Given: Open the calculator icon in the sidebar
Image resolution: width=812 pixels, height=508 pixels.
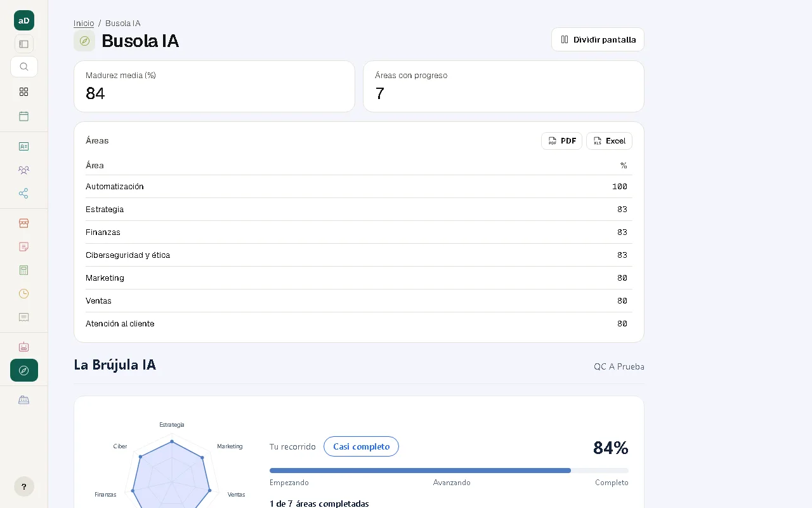Looking at the screenshot, I should coord(24,271).
